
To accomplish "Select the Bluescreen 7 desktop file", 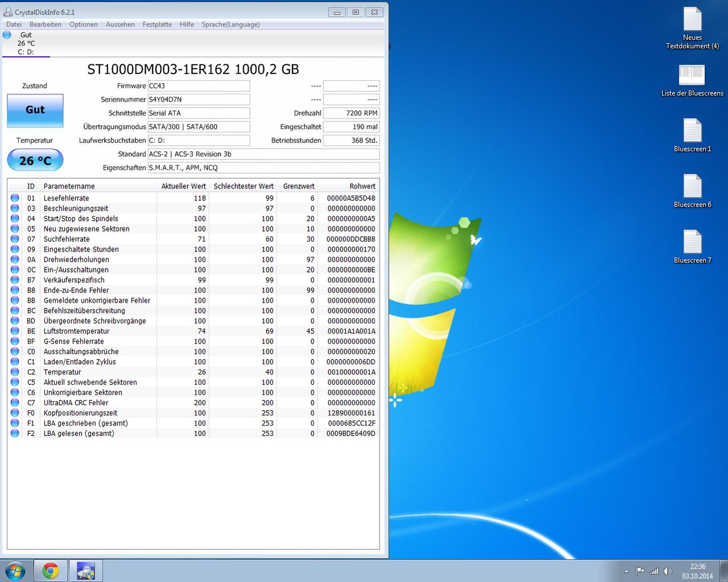I will [692, 247].
